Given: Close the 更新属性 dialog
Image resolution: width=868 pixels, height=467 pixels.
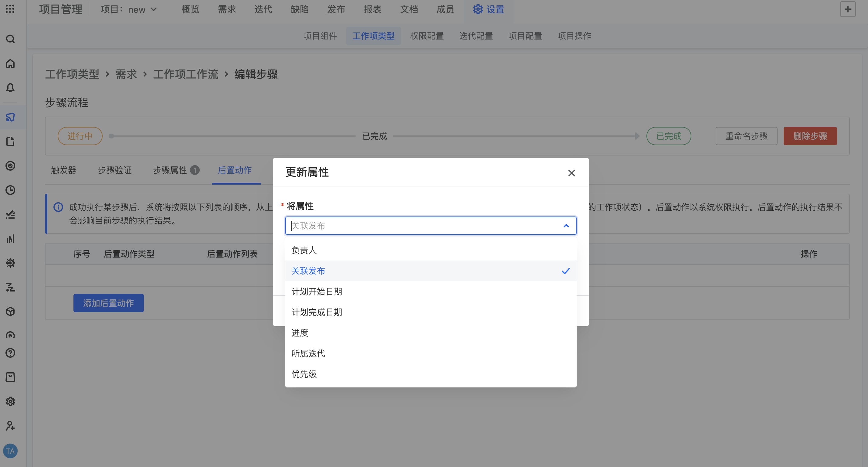Looking at the screenshot, I should (571, 173).
